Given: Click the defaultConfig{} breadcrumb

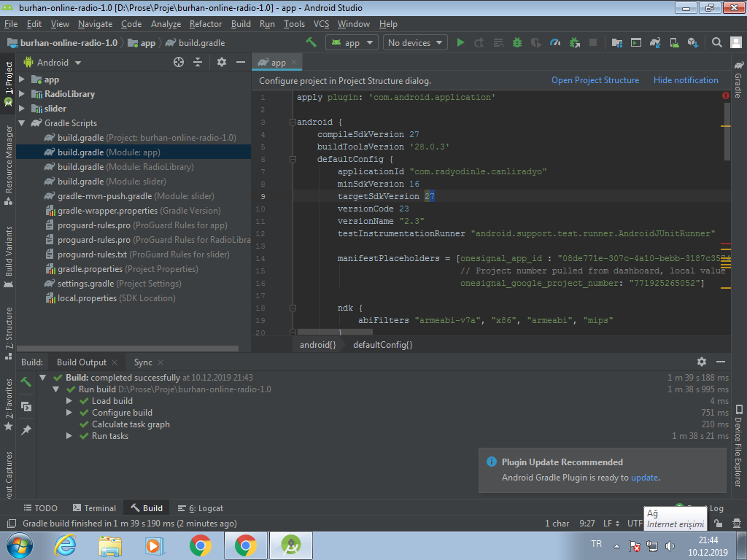Looking at the screenshot, I should click(x=382, y=345).
